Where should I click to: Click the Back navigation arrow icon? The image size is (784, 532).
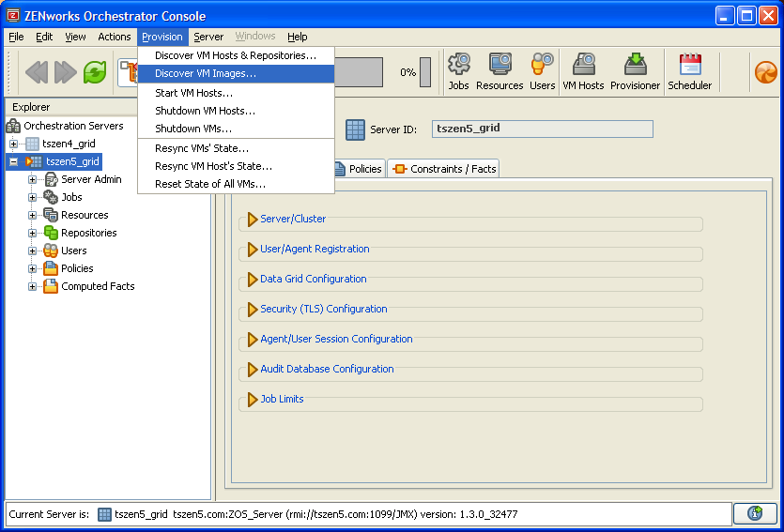[x=37, y=72]
